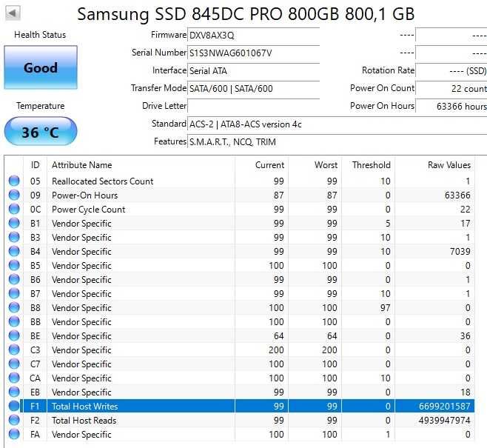The height and width of the screenshot is (448, 487).
Task: Click raw value 36 in BE row
Action: click(466, 336)
